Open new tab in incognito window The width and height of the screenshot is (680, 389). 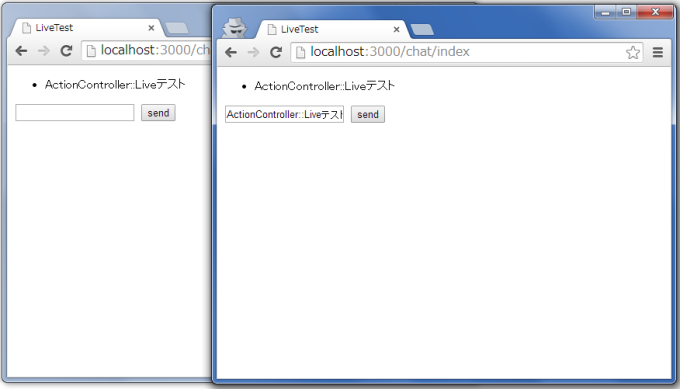pos(422,29)
